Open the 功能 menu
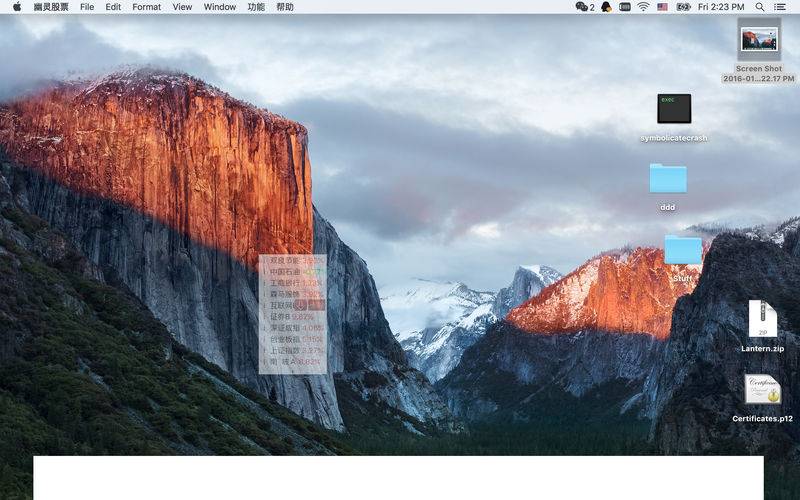The width and height of the screenshot is (800, 500). pos(256,7)
